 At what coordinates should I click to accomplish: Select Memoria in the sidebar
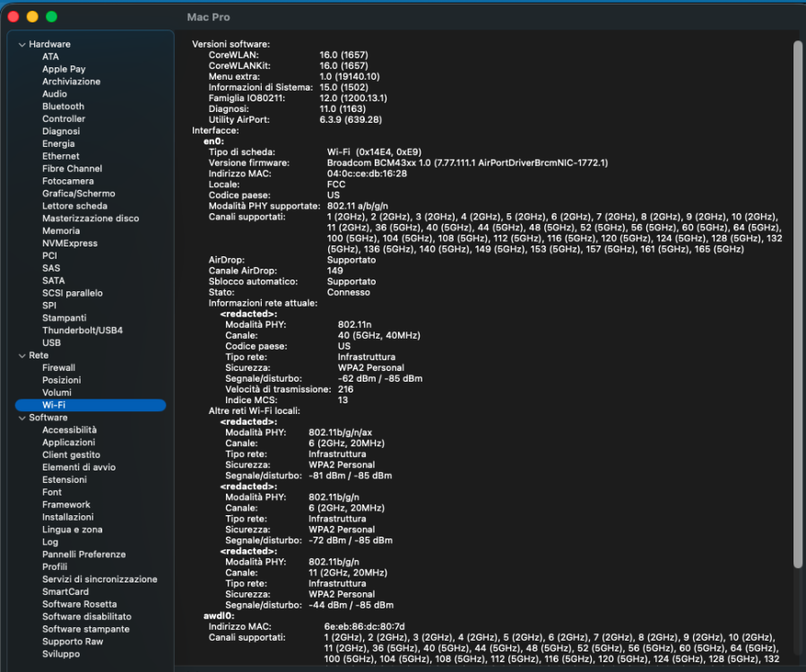click(61, 230)
